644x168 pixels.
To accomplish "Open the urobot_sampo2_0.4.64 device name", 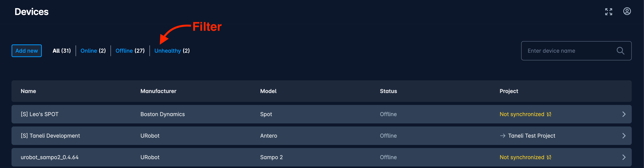I will pyautogui.click(x=50, y=157).
